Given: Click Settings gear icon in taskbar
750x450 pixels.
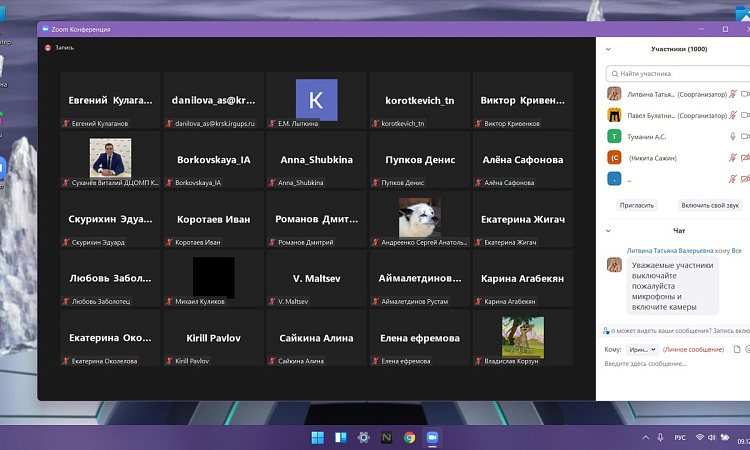Looking at the screenshot, I should coord(364,437).
